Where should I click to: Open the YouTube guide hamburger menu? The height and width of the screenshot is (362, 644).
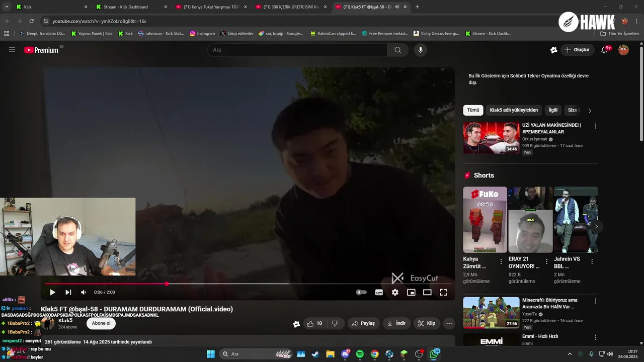coord(12,50)
